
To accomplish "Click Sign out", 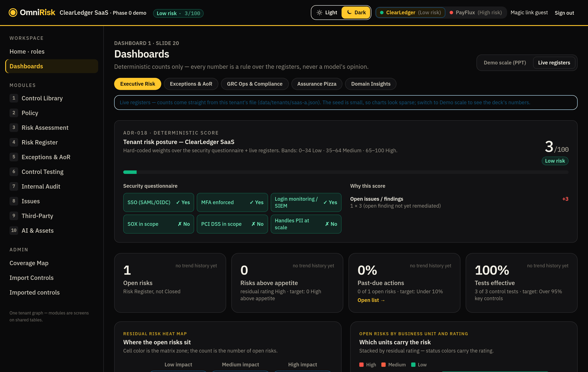I will click(x=564, y=13).
